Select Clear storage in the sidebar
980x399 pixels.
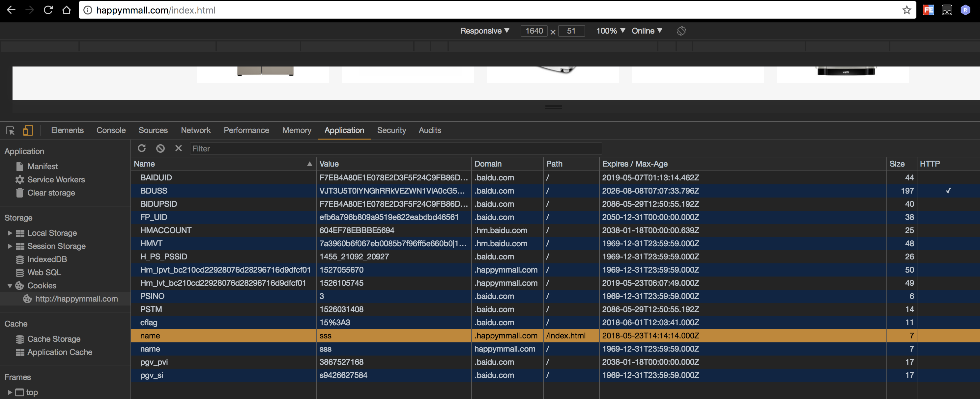point(51,193)
